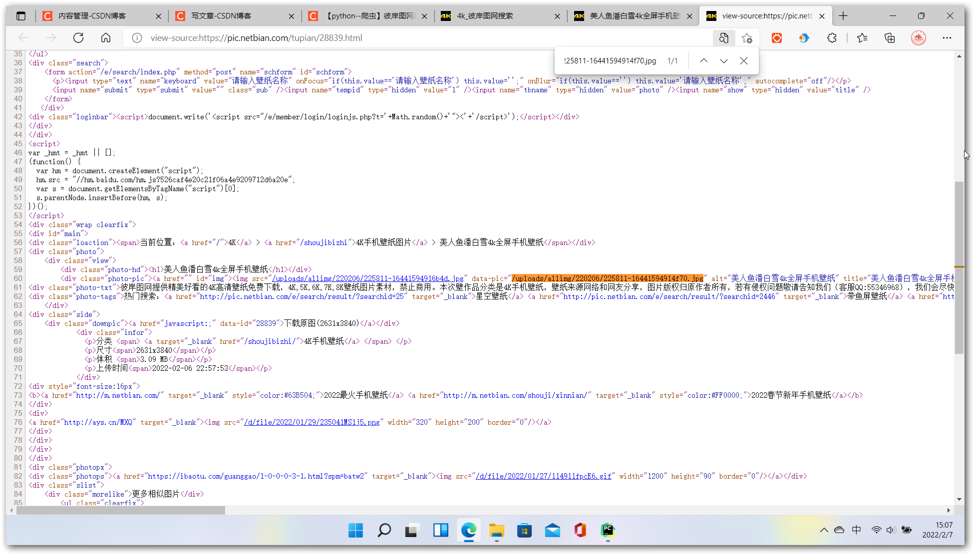980x555 pixels.
Task: Close the 写文章-CSDN博客 tab
Action: tap(292, 16)
